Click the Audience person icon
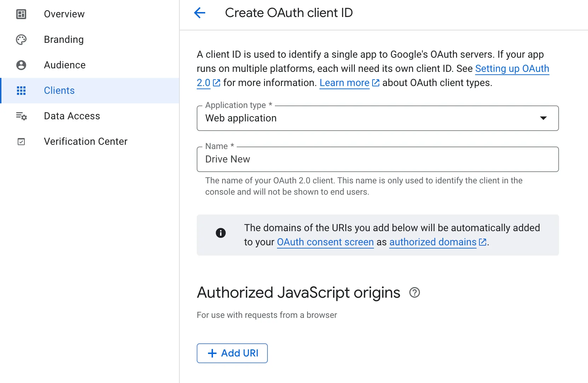 click(21, 65)
